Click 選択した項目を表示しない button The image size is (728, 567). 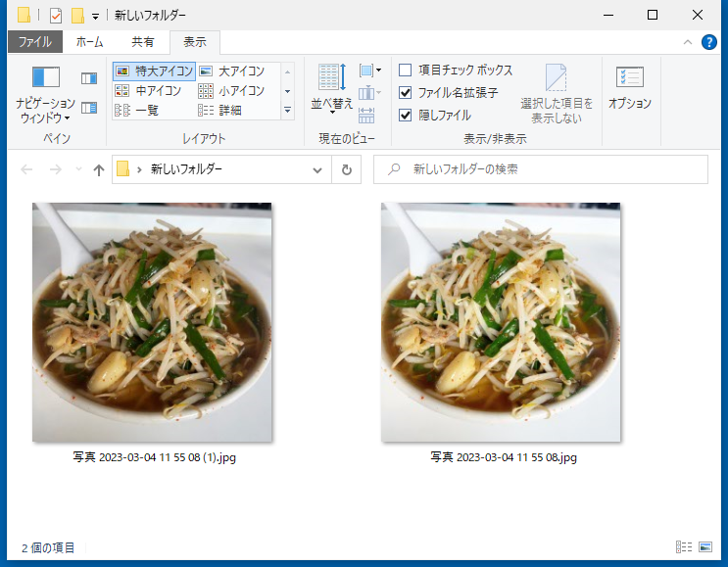point(557,94)
